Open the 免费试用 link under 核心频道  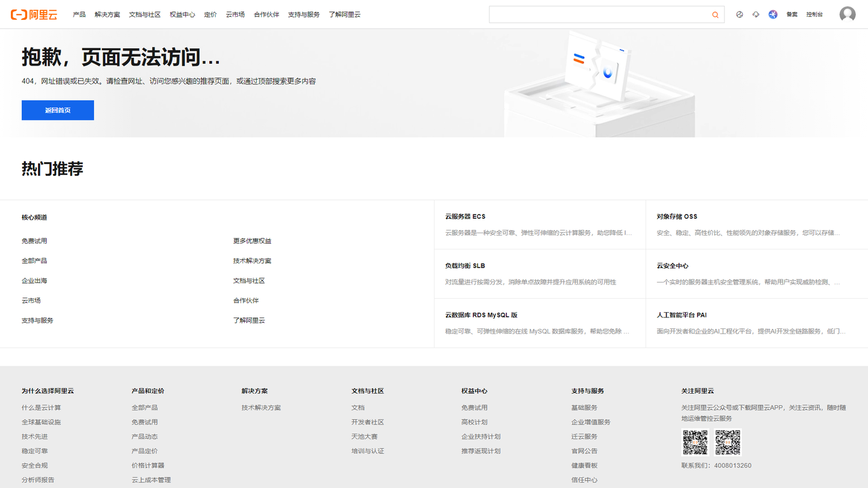[x=34, y=241]
